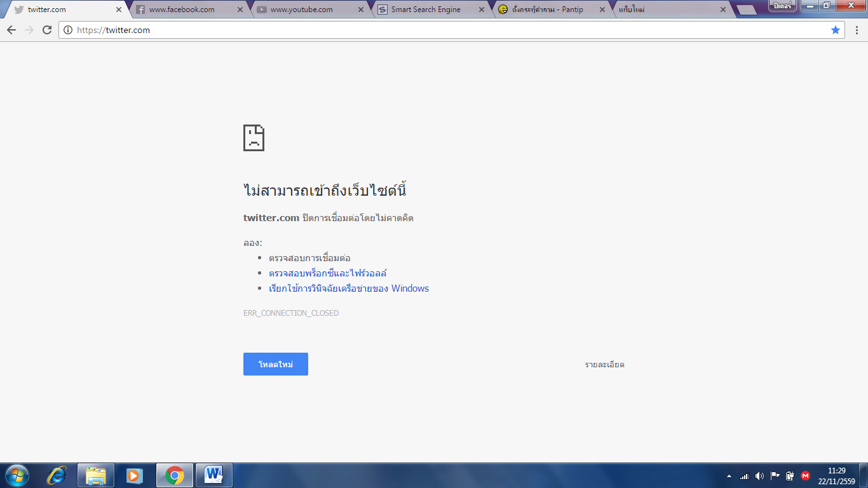Viewport: 868px width, 488px height.
Task: Minimize the Chrome window
Action: 809,6
